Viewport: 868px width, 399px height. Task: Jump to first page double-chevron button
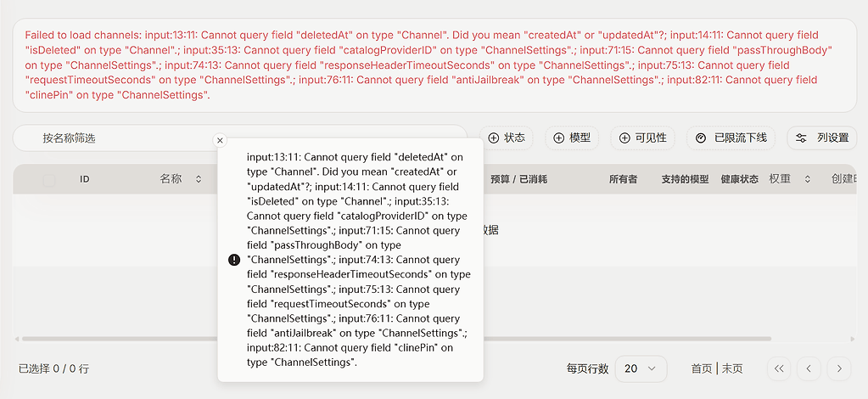780,368
